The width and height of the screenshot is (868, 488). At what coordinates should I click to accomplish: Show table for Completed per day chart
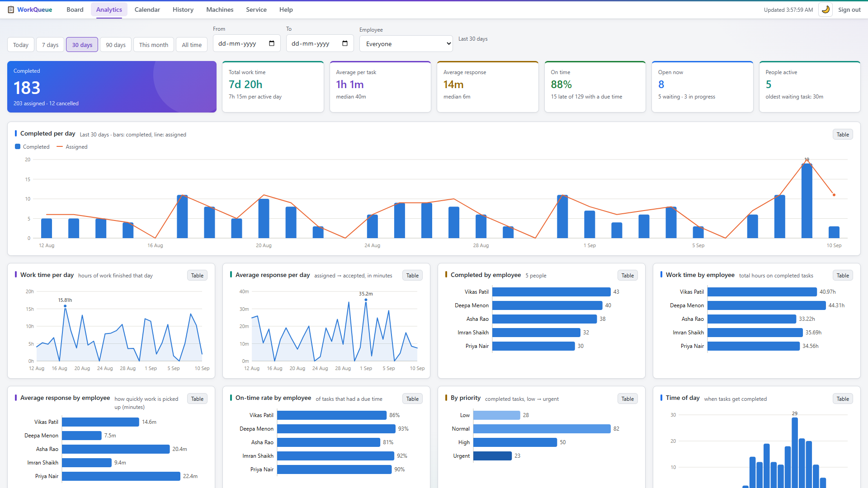(843, 135)
